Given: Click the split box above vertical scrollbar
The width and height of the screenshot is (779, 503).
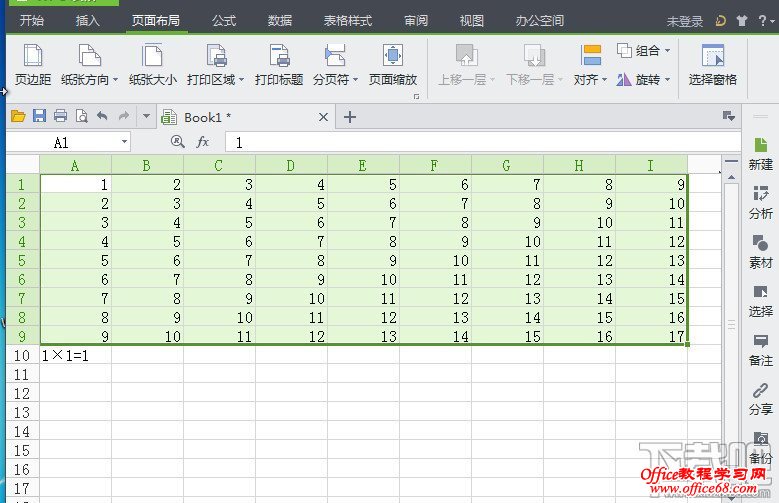Looking at the screenshot, I should pos(731,161).
